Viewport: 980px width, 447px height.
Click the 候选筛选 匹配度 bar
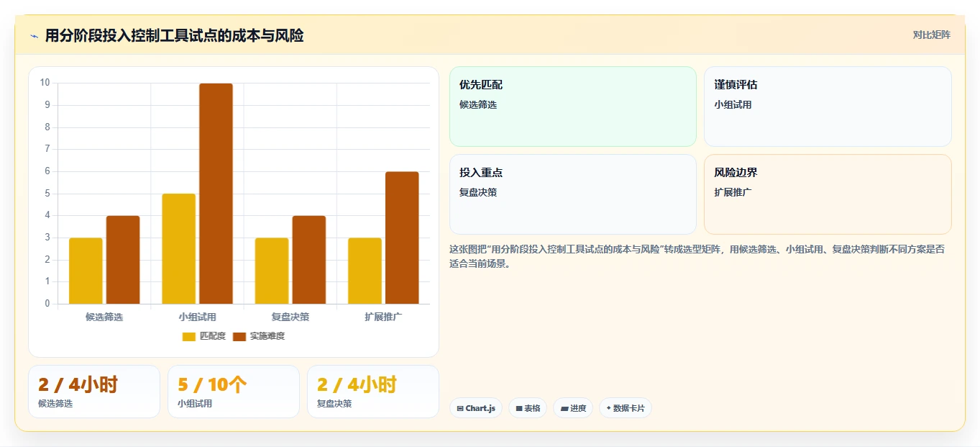click(x=86, y=271)
